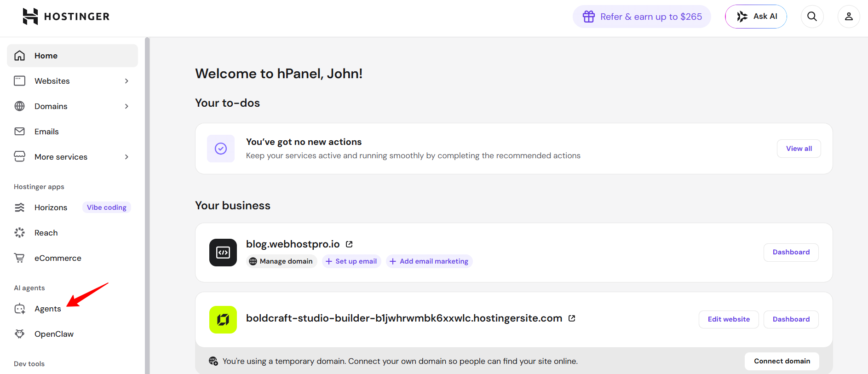Open boldcraft-studio site external link icon

(572, 318)
